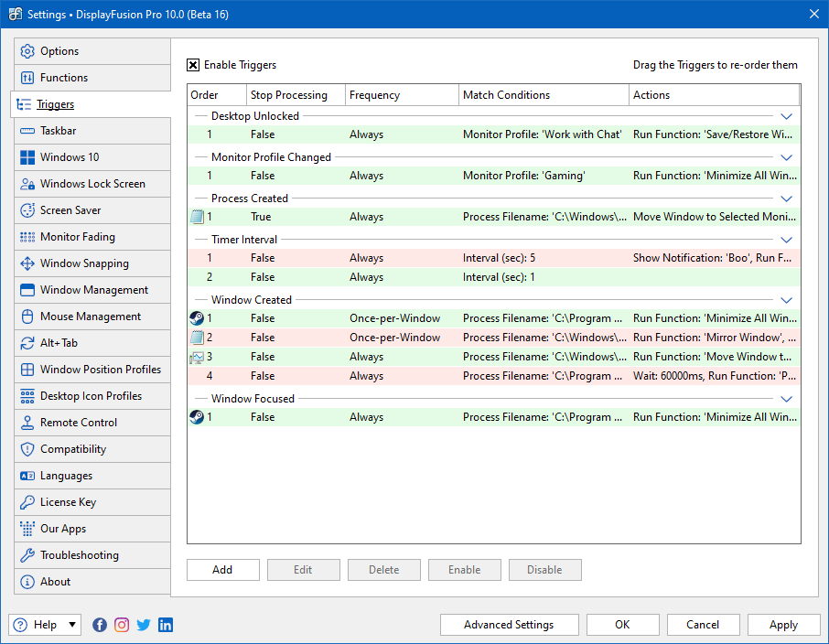829x644 pixels.
Task: Open the Instagram icon link
Action: click(x=122, y=625)
